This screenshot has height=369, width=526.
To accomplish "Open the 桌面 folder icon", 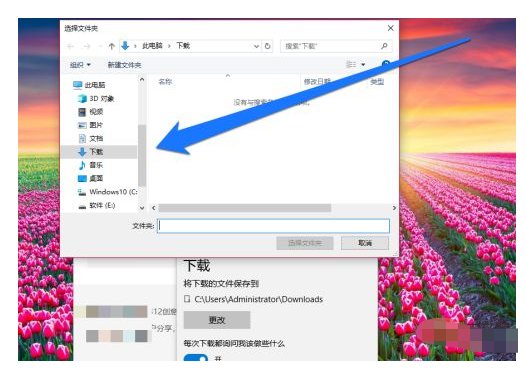I will [x=82, y=178].
